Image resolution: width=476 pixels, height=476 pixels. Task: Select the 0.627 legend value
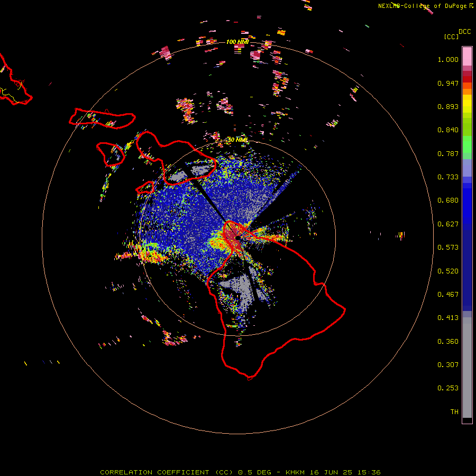coord(448,224)
